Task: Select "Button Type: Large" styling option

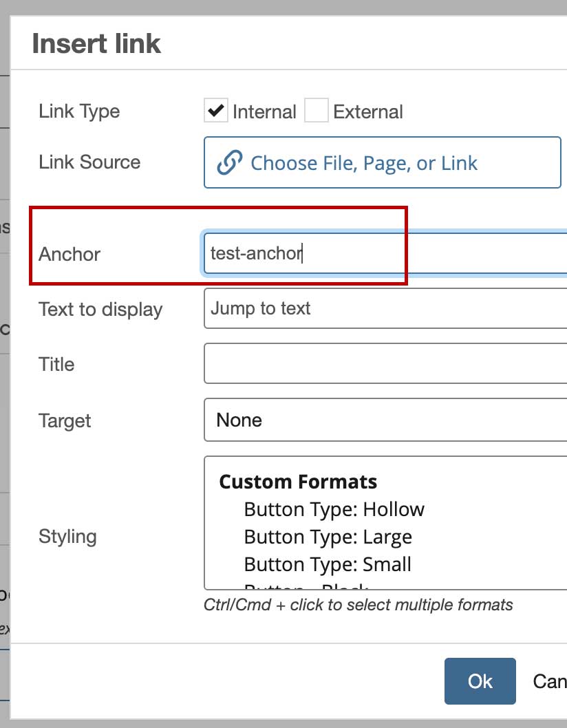Action: pos(328,537)
